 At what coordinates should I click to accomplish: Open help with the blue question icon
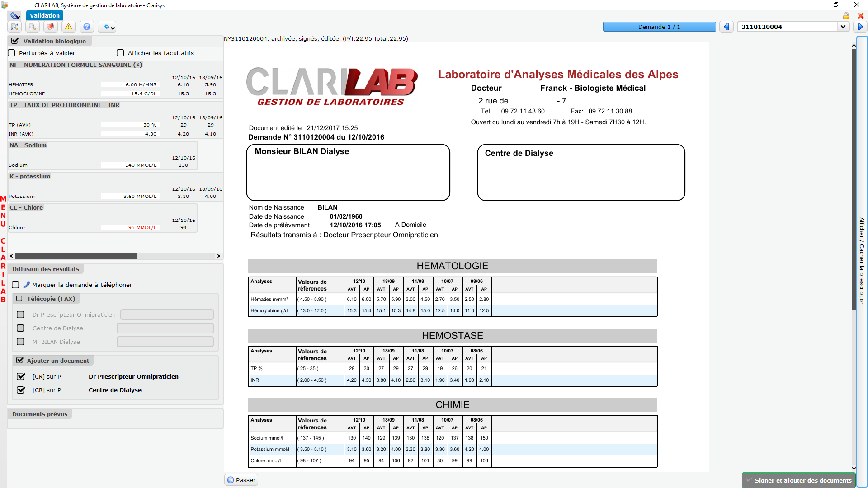pos(87,27)
